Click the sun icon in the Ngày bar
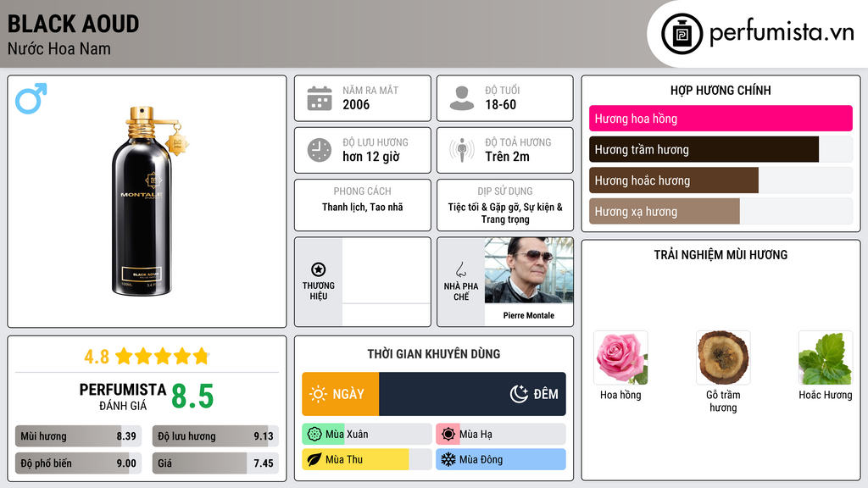 pyautogui.click(x=319, y=394)
